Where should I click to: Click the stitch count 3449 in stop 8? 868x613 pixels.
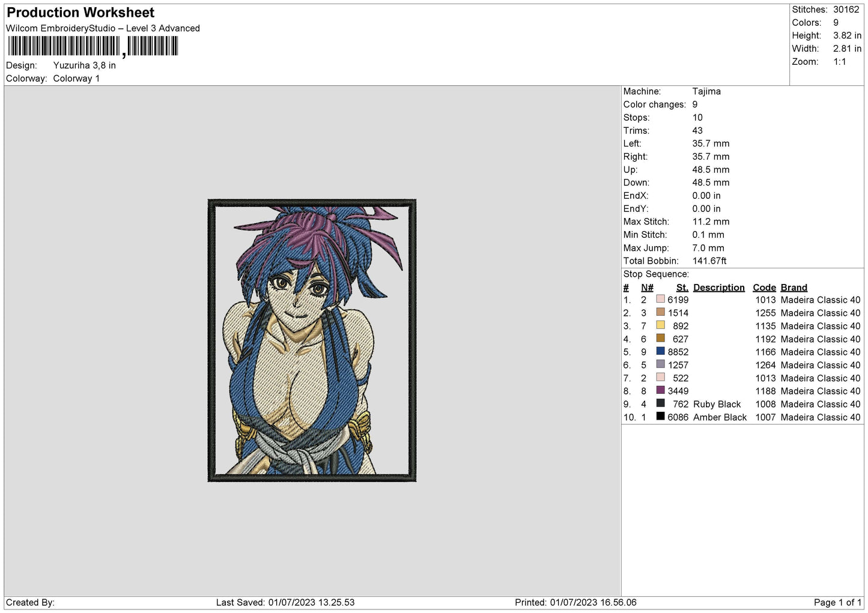678,391
